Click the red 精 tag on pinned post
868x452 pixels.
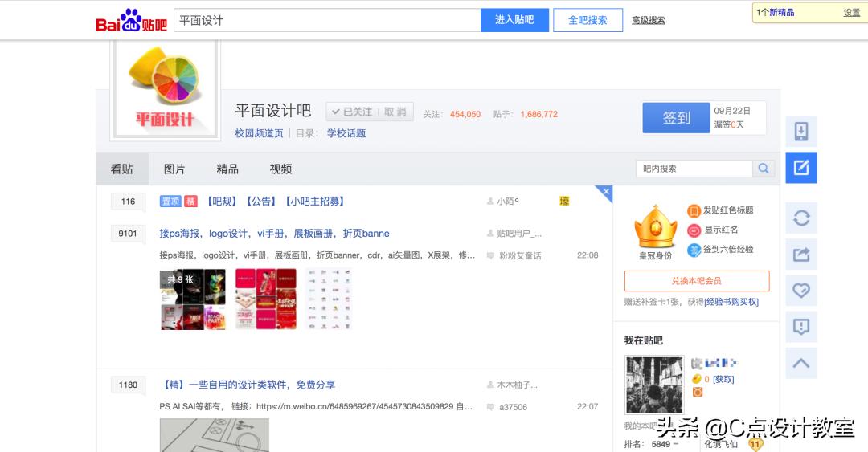pyautogui.click(x=190, y=202)
